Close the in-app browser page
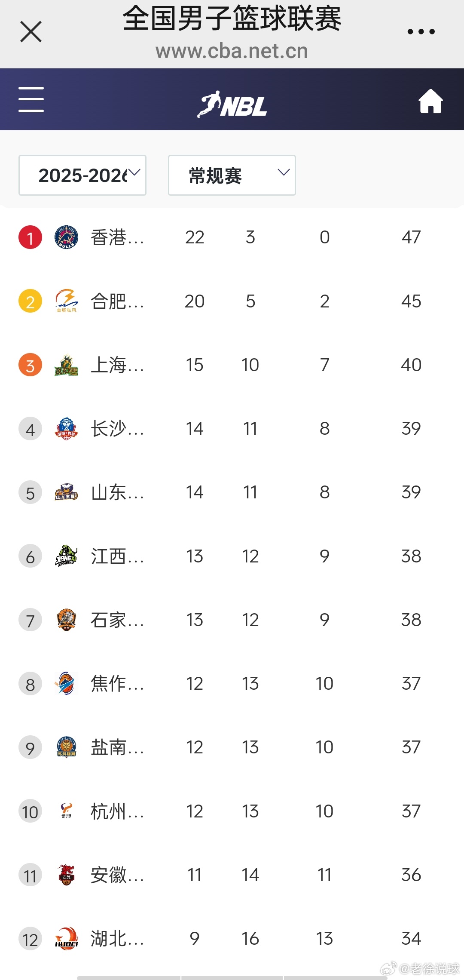The width and height of the screenshot is (464, 980). pyautogui.click(x=31, y=32)
